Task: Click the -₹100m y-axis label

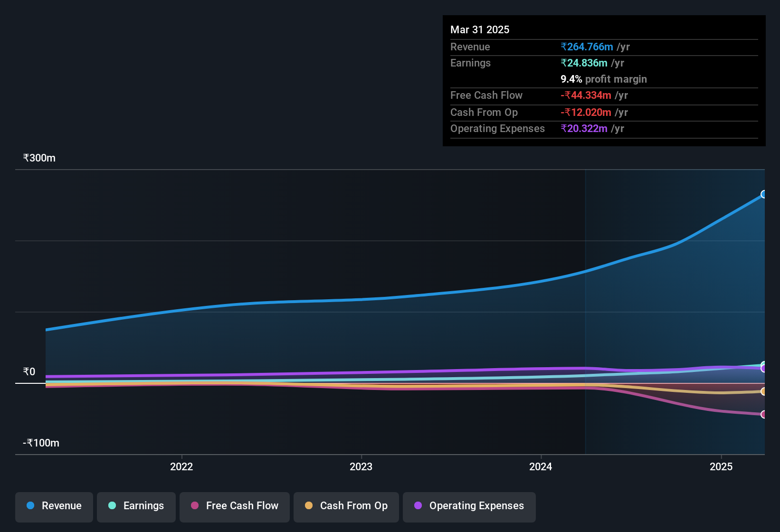Action: click(x=41, y=443)
